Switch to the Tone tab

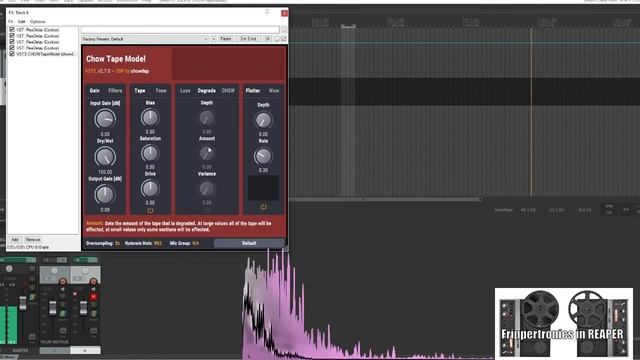(161, 91)
